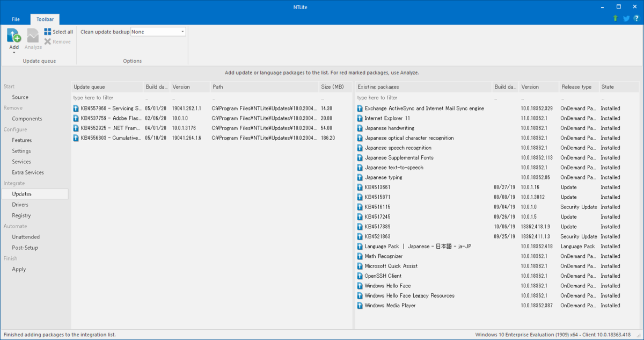The width and height of the screenshot is (644, 340).
Task: Select KB4517245 row text
Action: coord(377,217)
